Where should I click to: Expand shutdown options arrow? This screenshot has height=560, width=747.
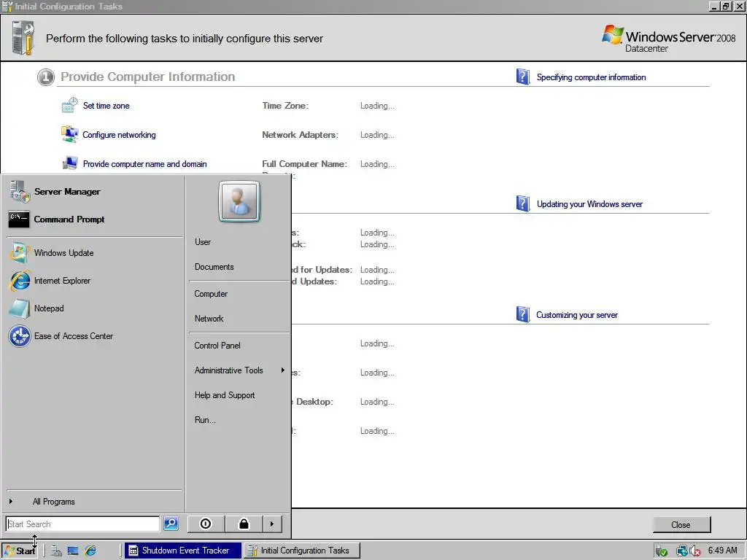272,524
